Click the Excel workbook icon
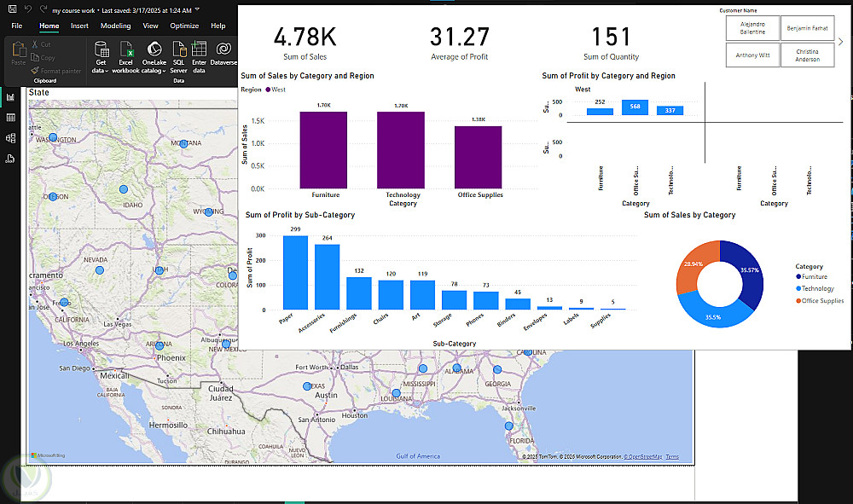The image size is (853, 504). point(126,49)
